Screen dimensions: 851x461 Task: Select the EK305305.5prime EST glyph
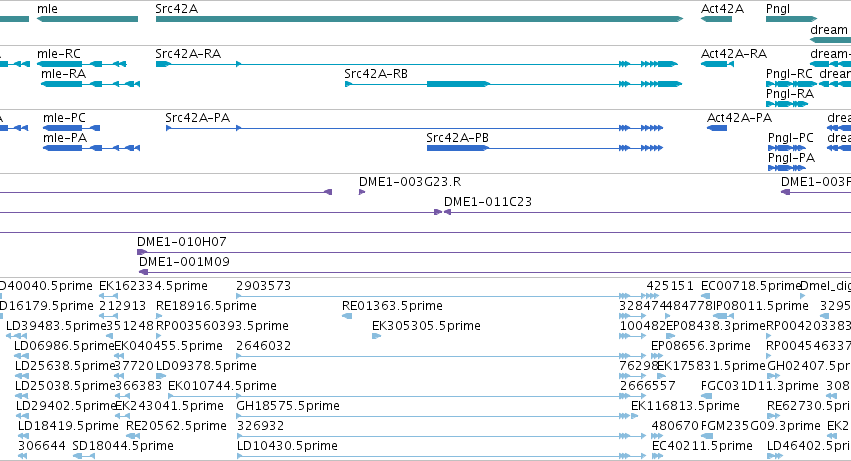(x=376, y=336)
